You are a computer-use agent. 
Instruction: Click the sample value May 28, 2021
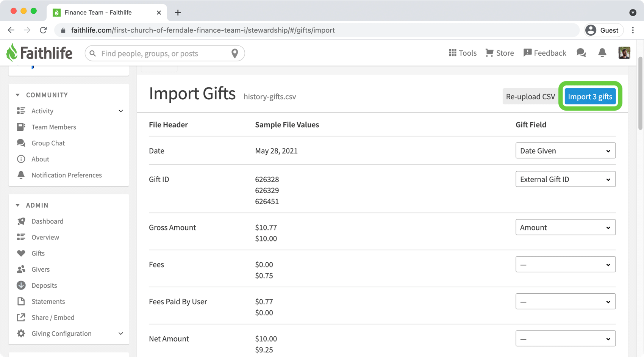point(276,150)
